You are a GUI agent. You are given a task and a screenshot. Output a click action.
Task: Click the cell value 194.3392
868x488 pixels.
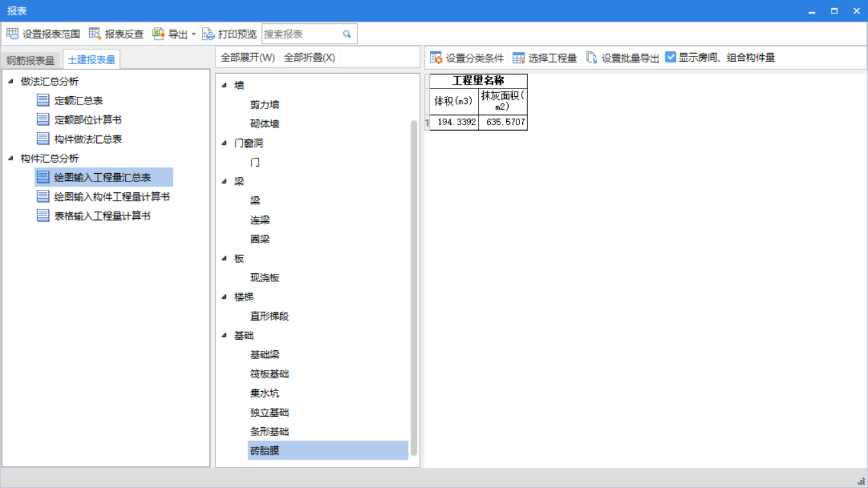454,122
